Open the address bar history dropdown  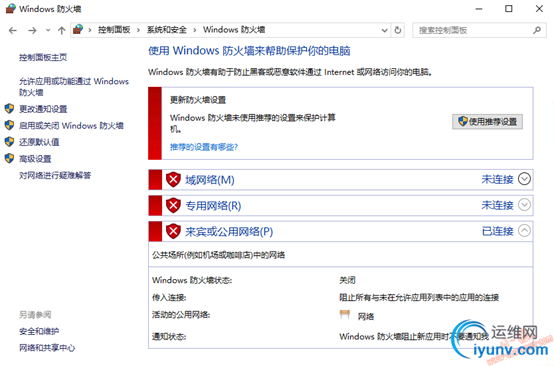(384, 30)
